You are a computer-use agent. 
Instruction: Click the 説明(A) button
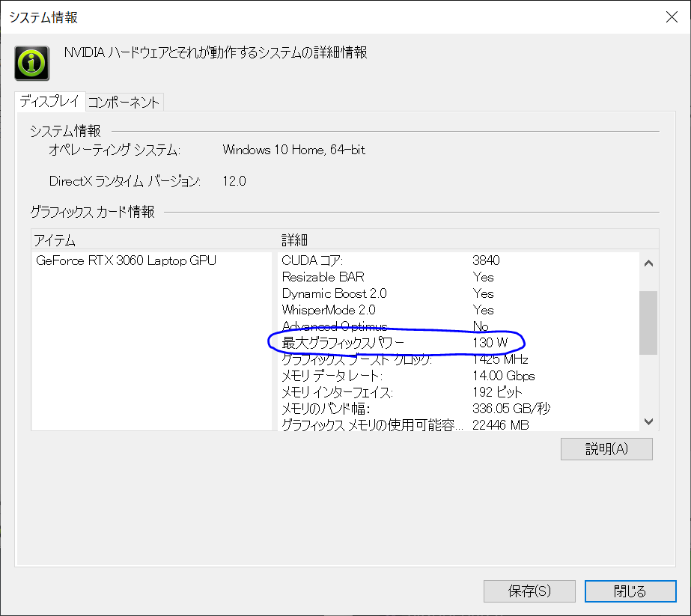coord(606,449)
